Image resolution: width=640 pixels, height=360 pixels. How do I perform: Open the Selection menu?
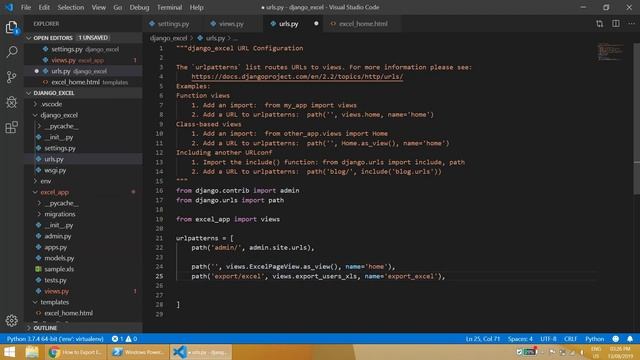click(x=71, y=7)
